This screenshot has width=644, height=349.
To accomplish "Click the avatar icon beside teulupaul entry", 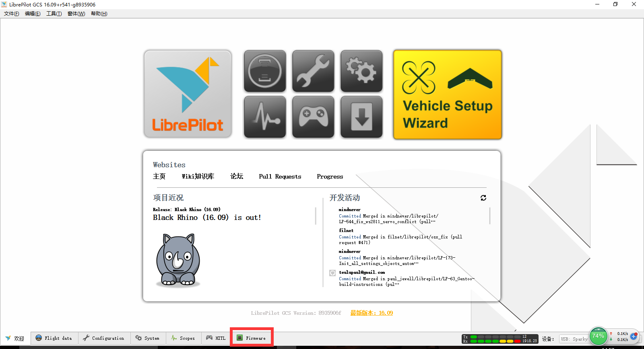I will click(x=332, y=273).
